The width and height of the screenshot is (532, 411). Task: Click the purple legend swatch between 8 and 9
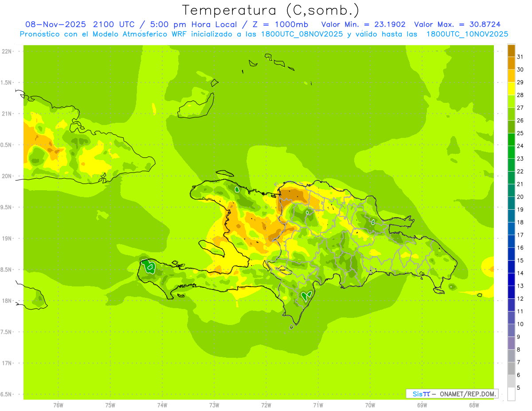point(512,343)
